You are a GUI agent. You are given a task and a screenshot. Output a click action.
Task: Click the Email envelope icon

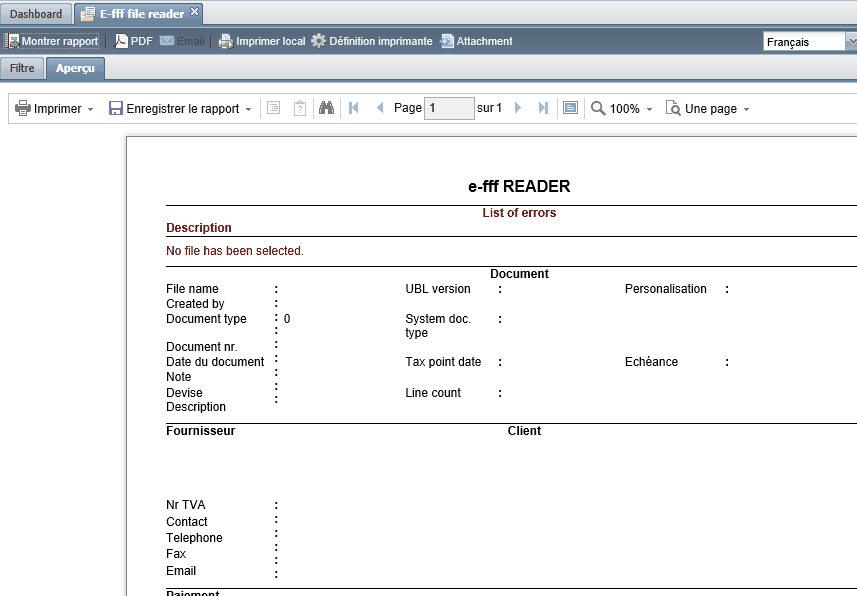(167, 40)
